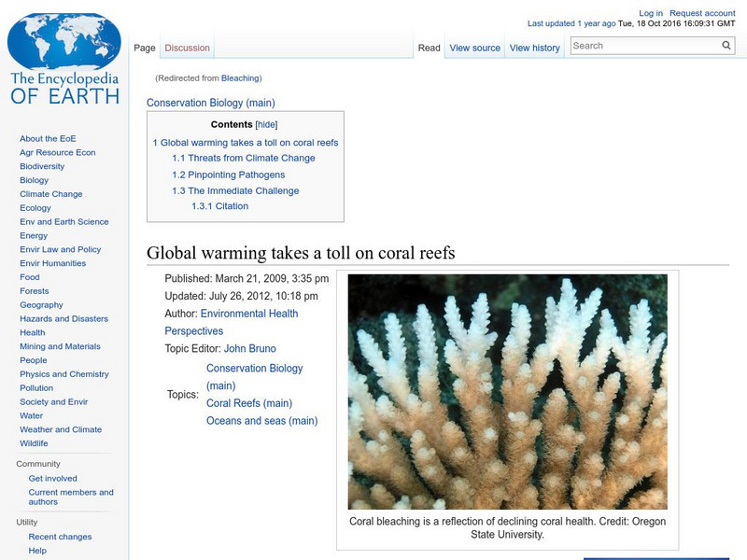The height and width of the screenshot is (560, 747).
Task: Click the search magnifier icon
Action: pos(726,46)
